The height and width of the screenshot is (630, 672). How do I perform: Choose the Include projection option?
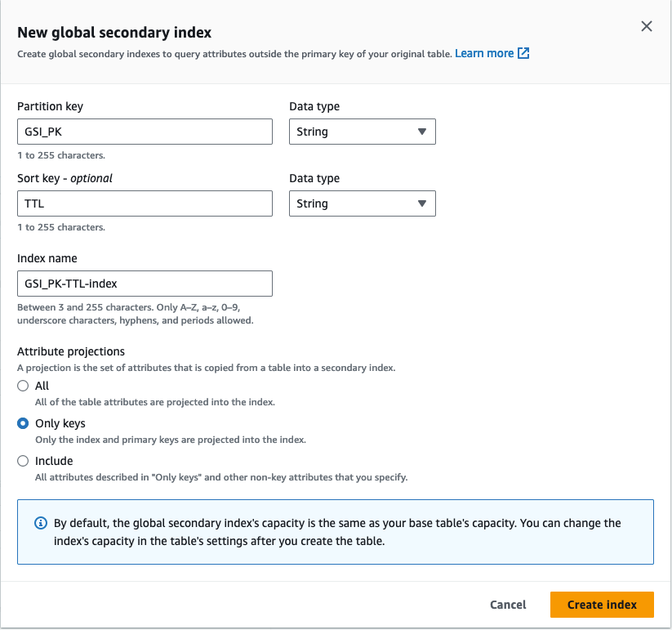point(23,460)
